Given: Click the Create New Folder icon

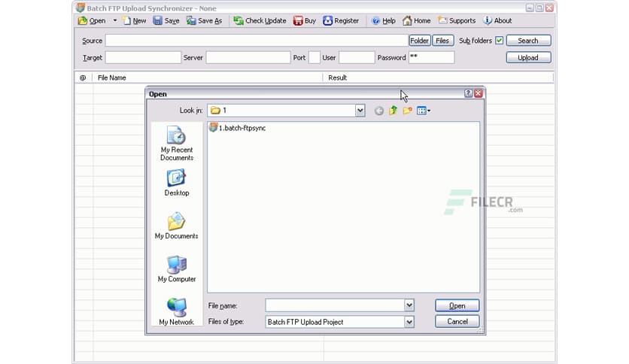Looking at the screenshot, I should click(408, 111).
